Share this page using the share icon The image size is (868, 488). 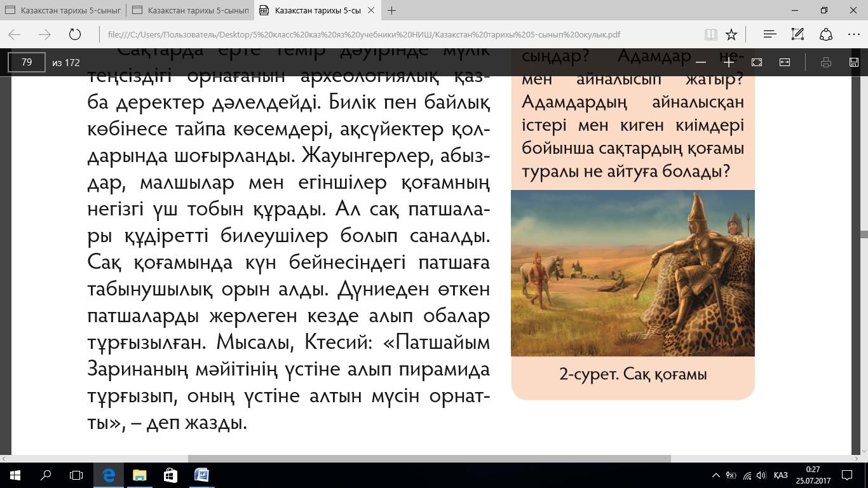(x=826, y=34)
